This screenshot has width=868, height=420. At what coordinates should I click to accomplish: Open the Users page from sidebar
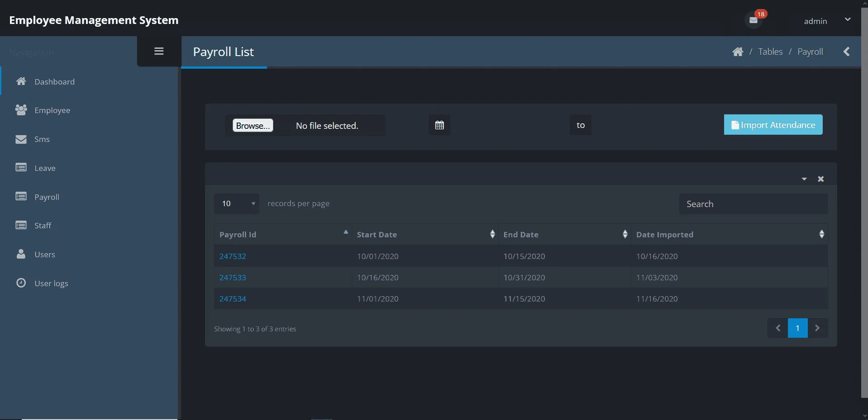44,255
